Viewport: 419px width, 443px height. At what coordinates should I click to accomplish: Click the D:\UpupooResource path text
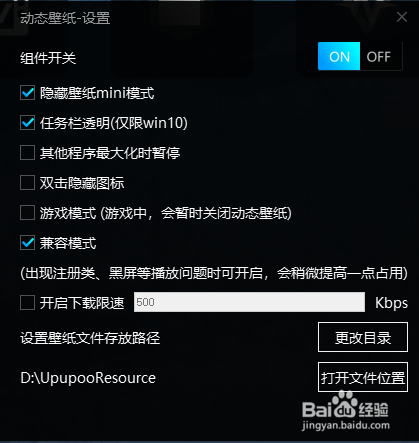pyautogui.click(x=88, y=378)
